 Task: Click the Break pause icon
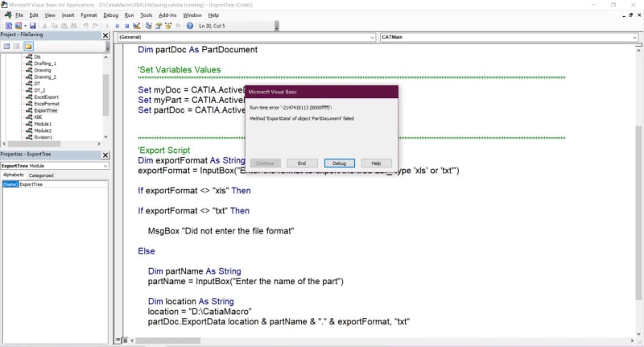[x=117, y=26]
